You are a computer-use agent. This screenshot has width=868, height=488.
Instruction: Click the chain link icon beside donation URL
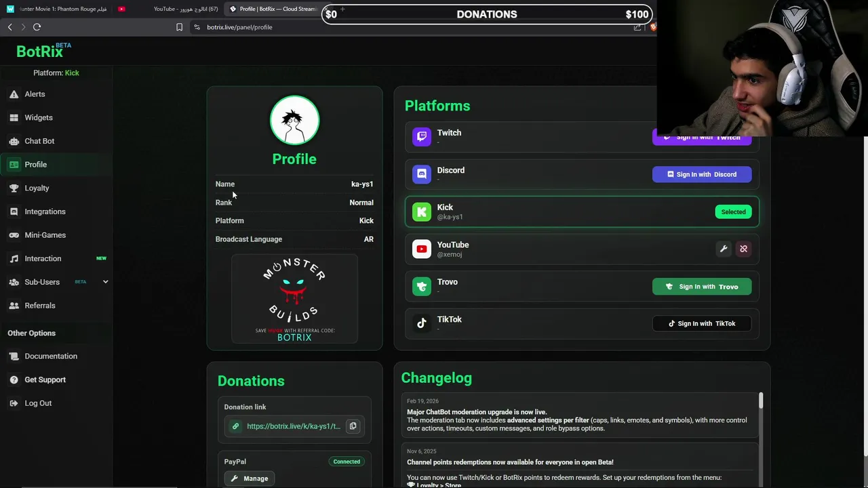[235, 426]
